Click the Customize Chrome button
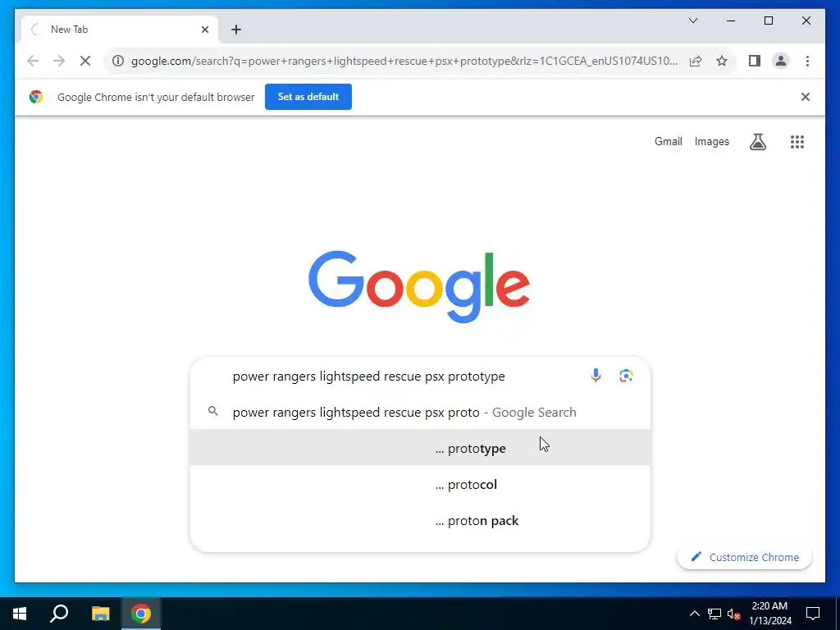This screenshot has width=840, height=630. pyautogui.click(x=744, y=557)
